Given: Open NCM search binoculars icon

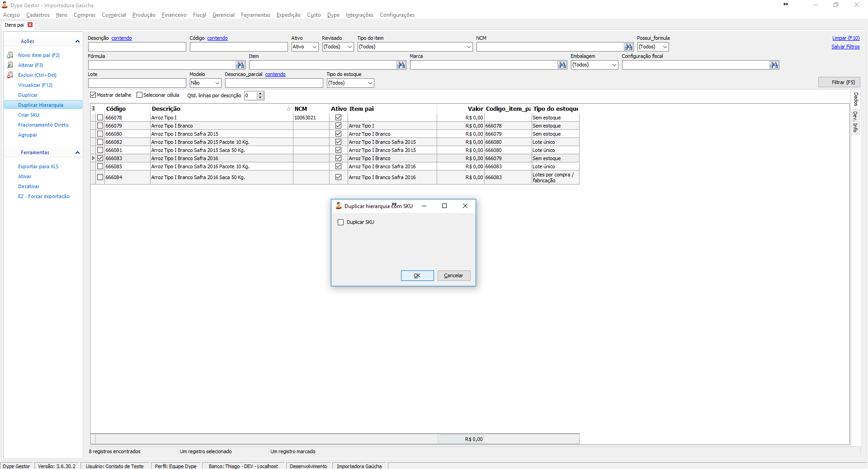Looking at the screenshot, I should 628,47.
